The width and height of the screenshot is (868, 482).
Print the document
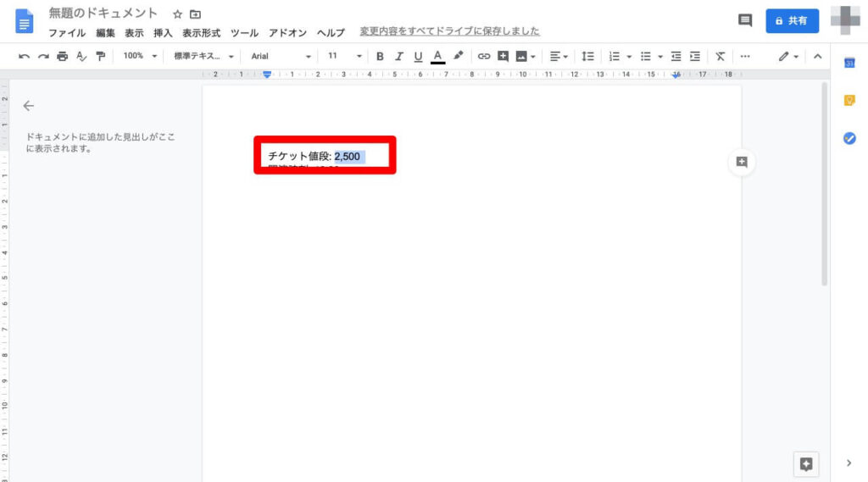[x=62, y=57]
